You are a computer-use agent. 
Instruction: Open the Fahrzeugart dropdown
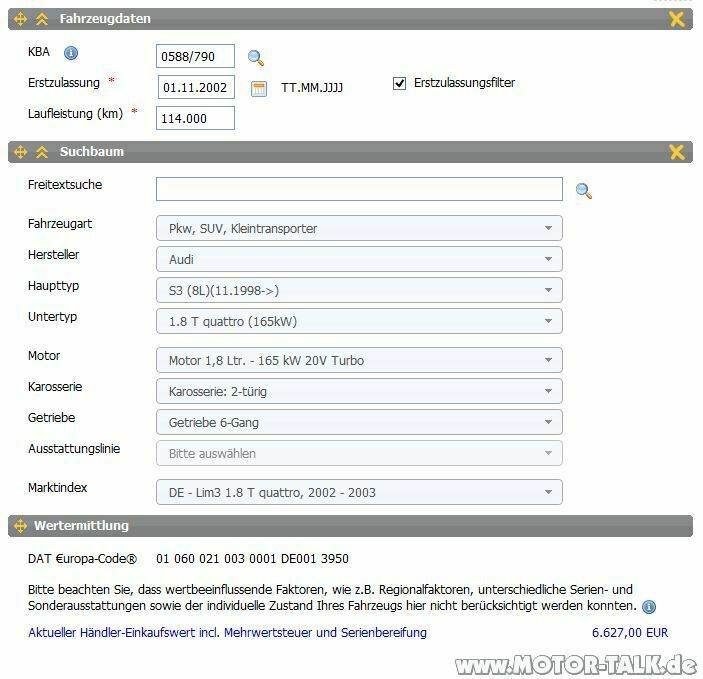click(359, 228)
